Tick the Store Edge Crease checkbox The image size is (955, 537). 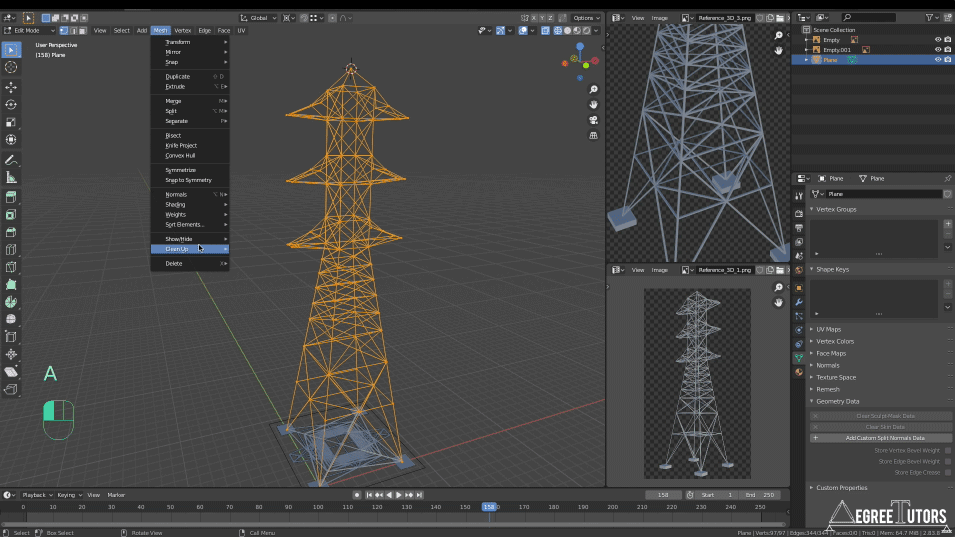tap(947, 472)
